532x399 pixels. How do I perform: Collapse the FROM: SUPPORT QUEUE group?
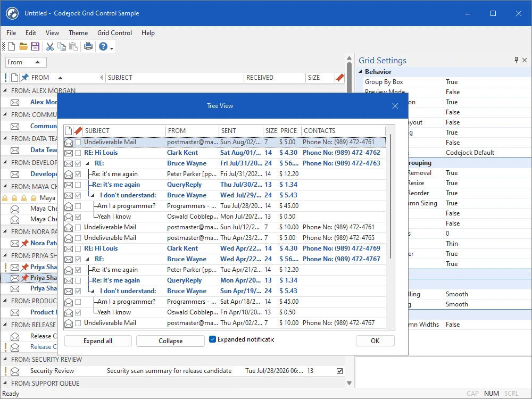(5, 384)
